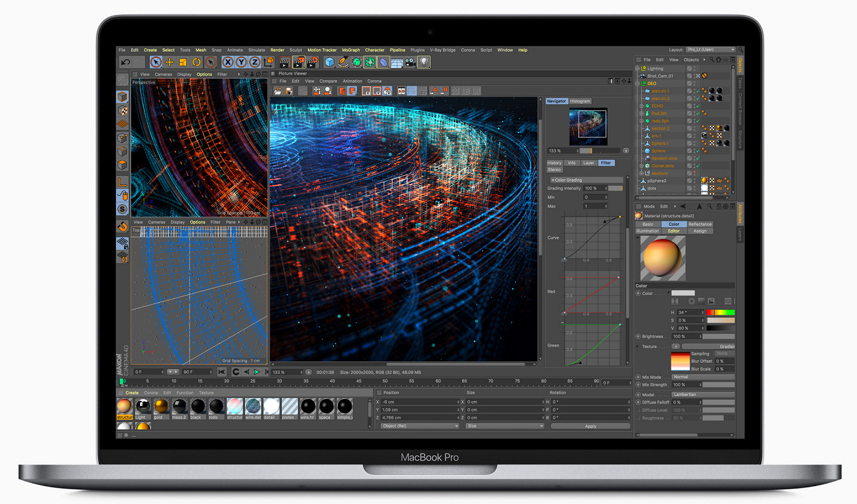Toggle the X axis lock icon
The image size is (857, 504).
pyautogui.click(x=228, y=62)
